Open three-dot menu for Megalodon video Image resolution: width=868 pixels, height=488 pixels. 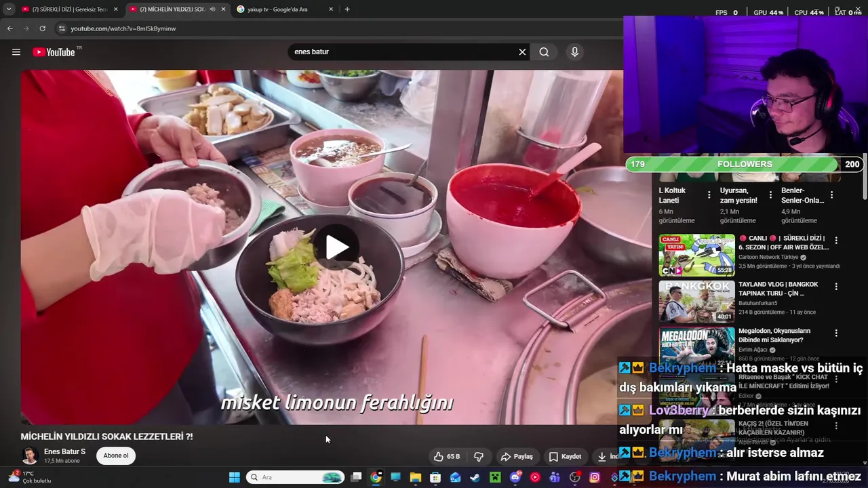pyautogui.click(x=836, y=333)
